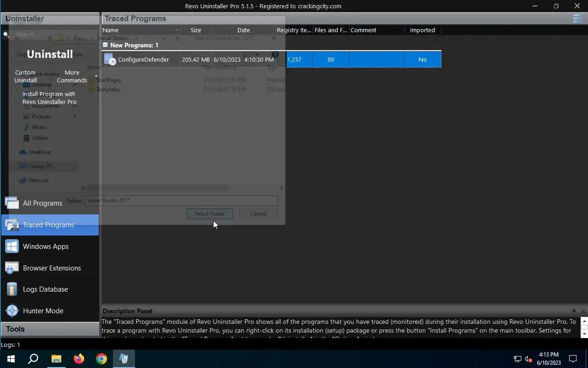
Task: Collapse the Uninstaller sidebar section header
Action: click(50, 19)
